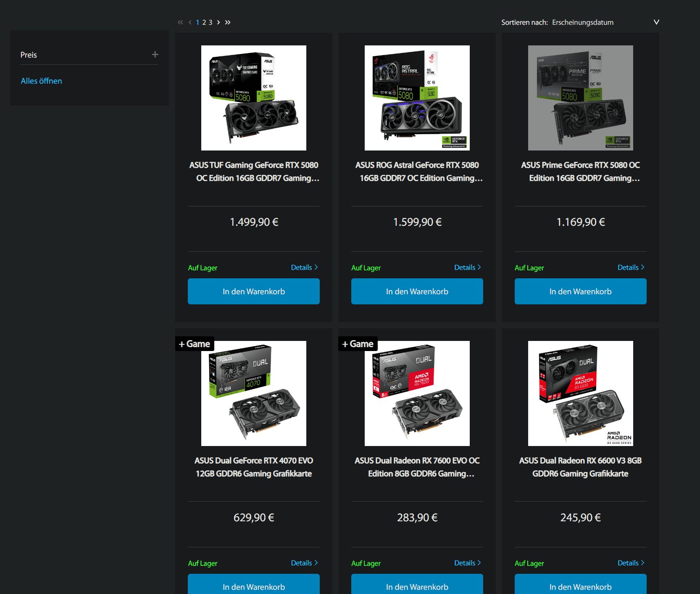Open Details for ASUS ROG Astral RTX 5080

click(x=468, y=267)
